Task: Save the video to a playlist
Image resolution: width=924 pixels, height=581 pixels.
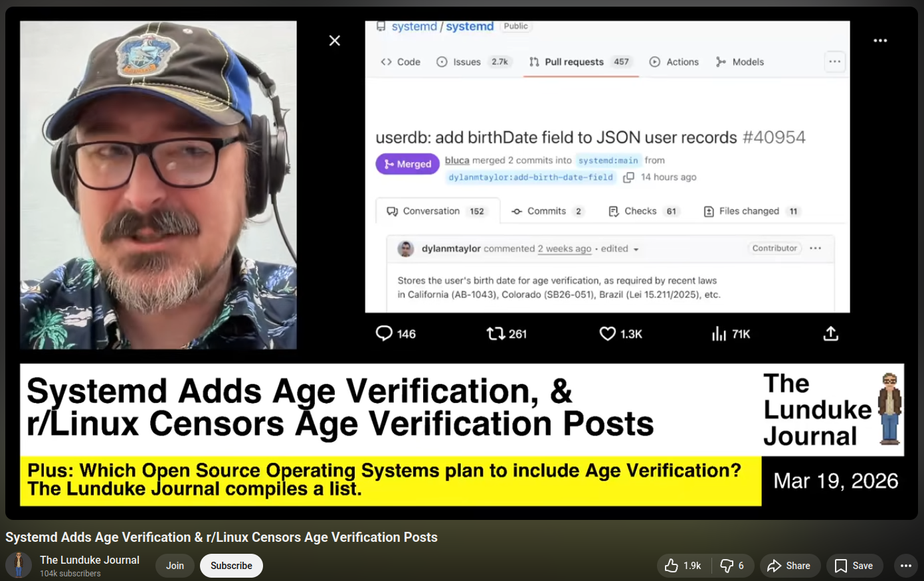Action: pyautogui.click(x=854, y=566)
